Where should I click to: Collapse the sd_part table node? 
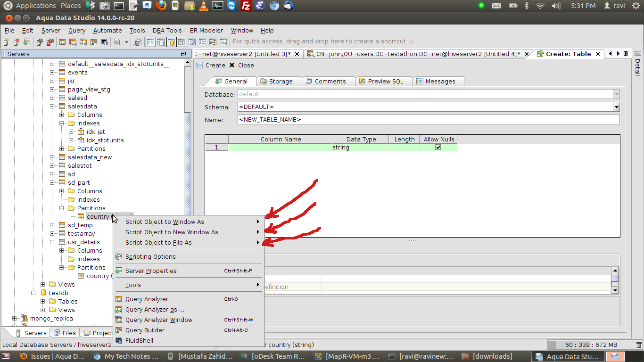click(52, 183)
